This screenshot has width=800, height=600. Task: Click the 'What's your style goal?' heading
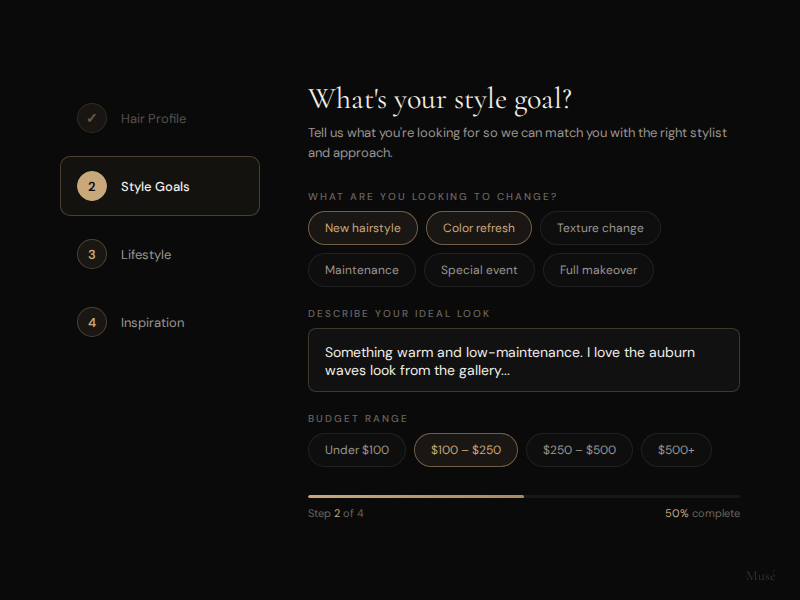pos(440,99)
